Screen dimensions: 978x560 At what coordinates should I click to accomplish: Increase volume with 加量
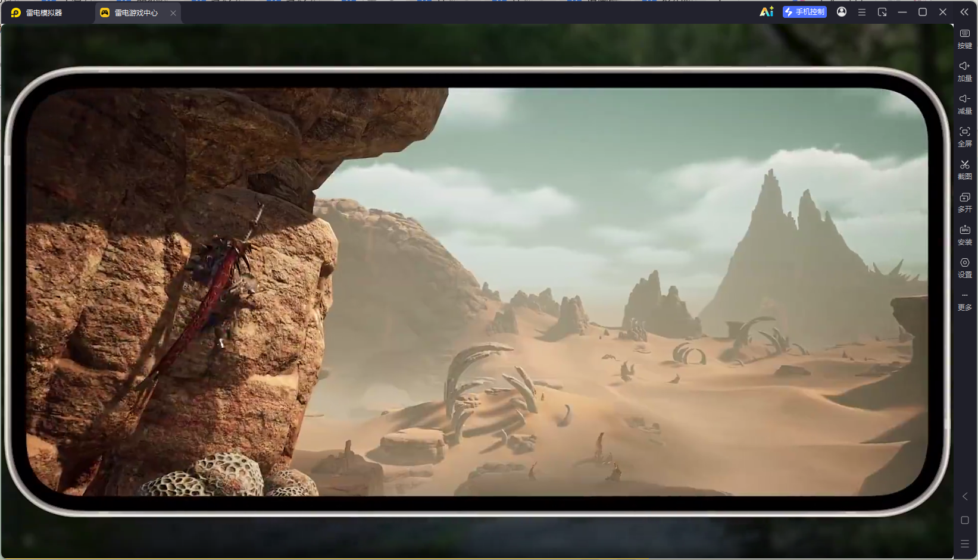[965, 72]
